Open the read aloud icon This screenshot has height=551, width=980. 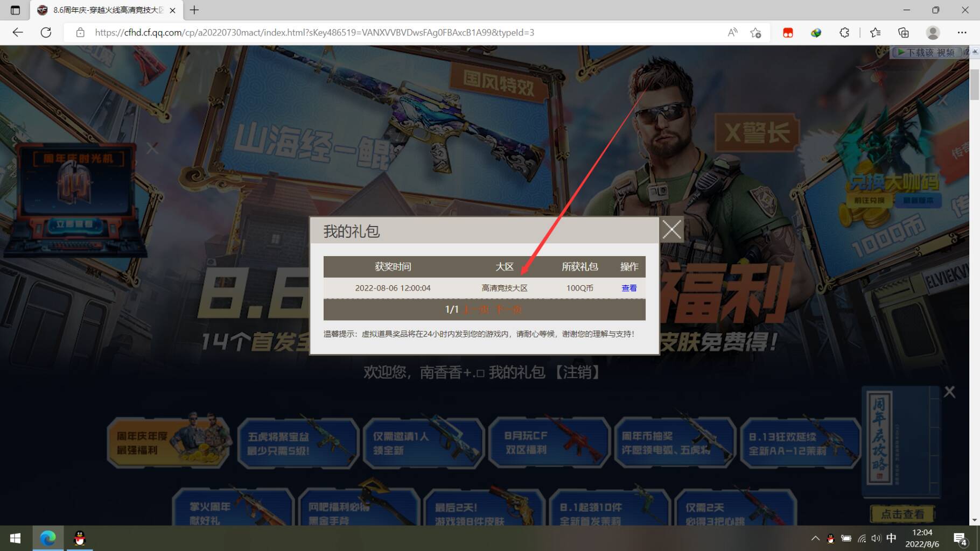[732, 32]
